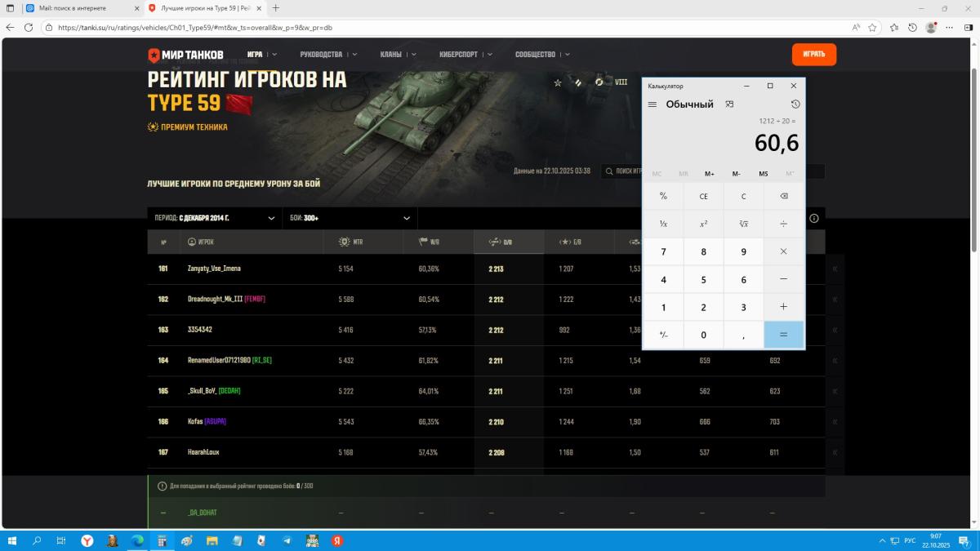980x551 pixels.
Task: Switch to Mail: поиск в интернете tab
Action: click(80, 7)
